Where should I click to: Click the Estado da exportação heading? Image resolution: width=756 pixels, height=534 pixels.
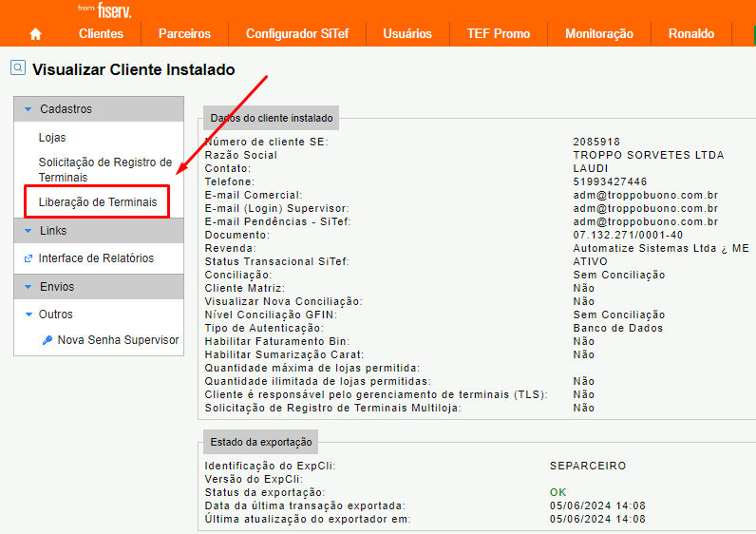coord(261,443)
